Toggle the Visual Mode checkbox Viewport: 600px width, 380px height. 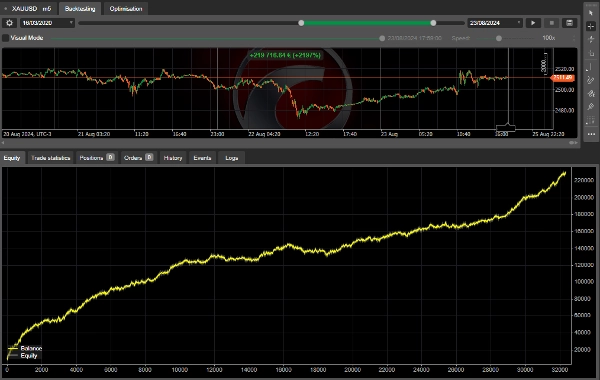click(x=6, y=38)
